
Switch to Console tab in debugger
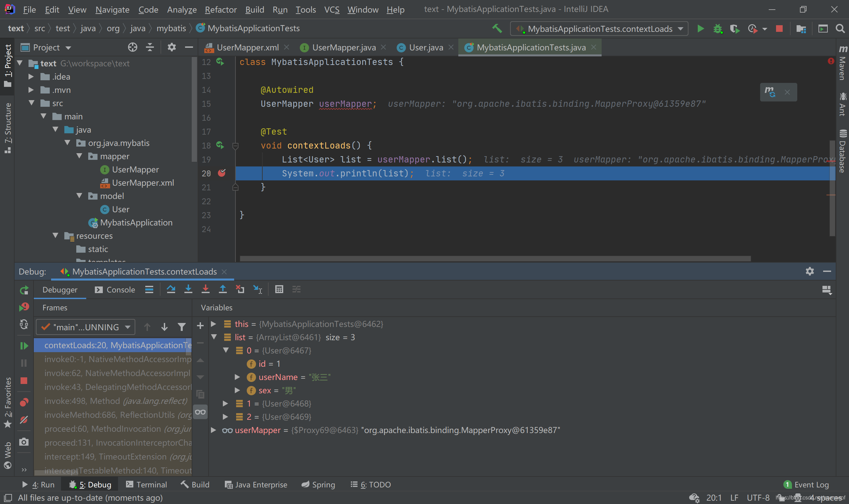click(x=115, y=290)
